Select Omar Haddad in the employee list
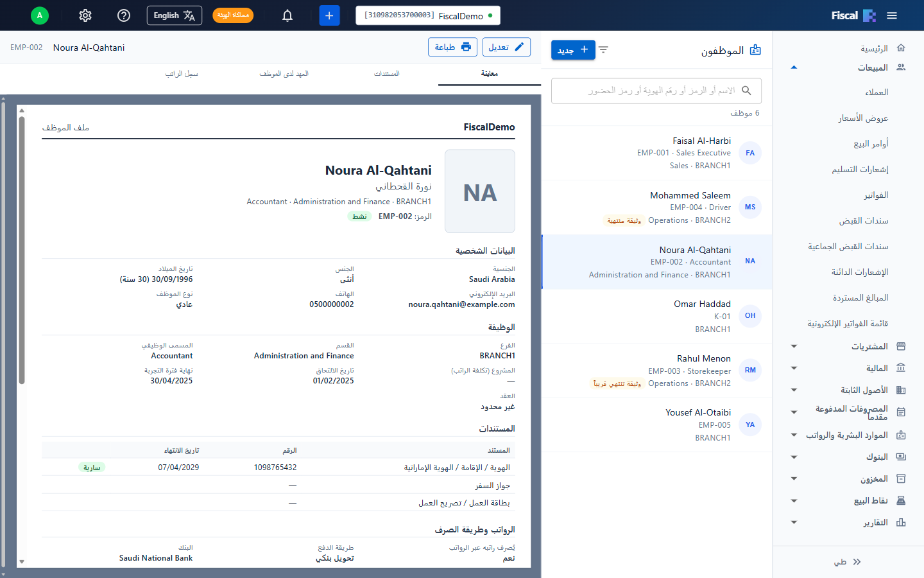This screenshot has height=578, width=924. click(657, 316)
